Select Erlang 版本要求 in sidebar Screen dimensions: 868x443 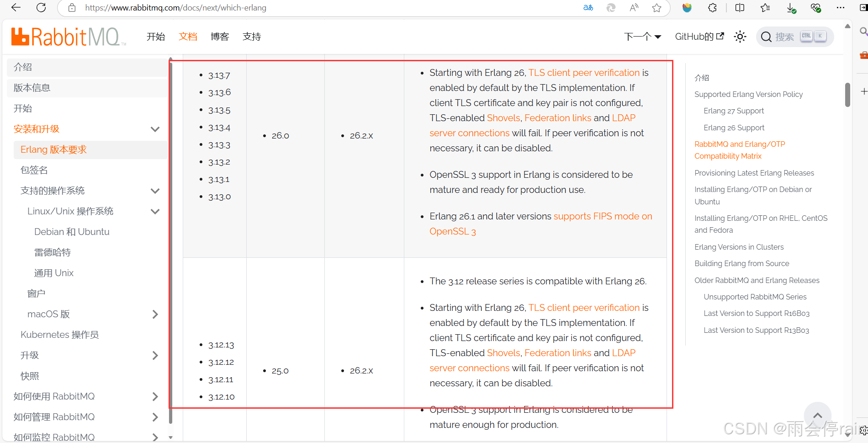tap(90, 149)
